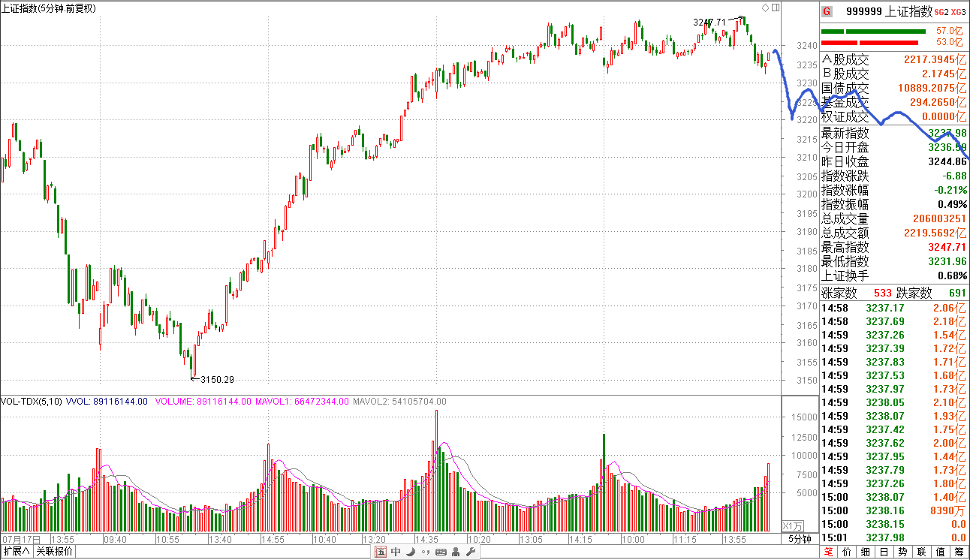This screenshot has height=560, width=970.
Task: Toggle the split-panel icon above the chart
Action: pyautogui.click(x=775, y=8)
